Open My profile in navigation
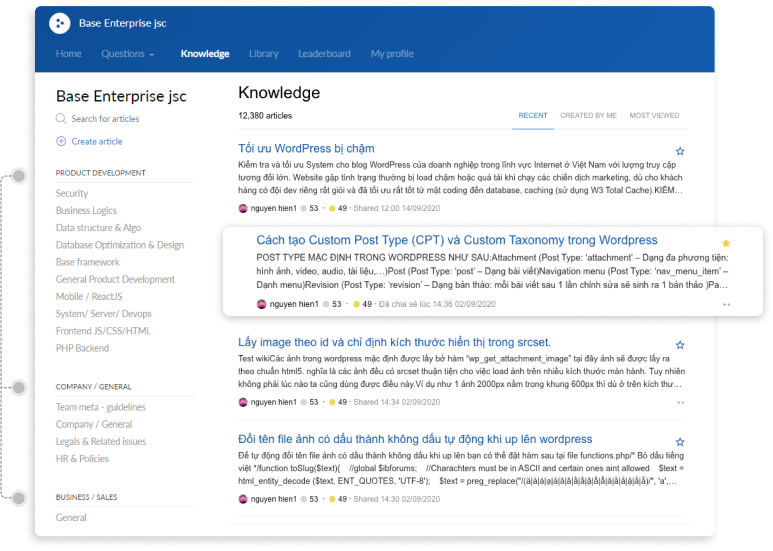Viewport: 773px width, 551px height. click(392, 54)
